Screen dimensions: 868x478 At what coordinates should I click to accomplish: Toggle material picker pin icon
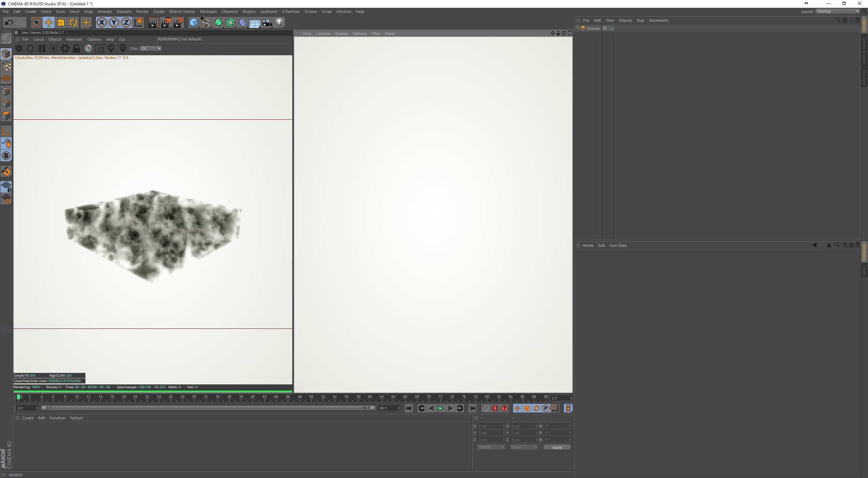click(x=123, y=48)
